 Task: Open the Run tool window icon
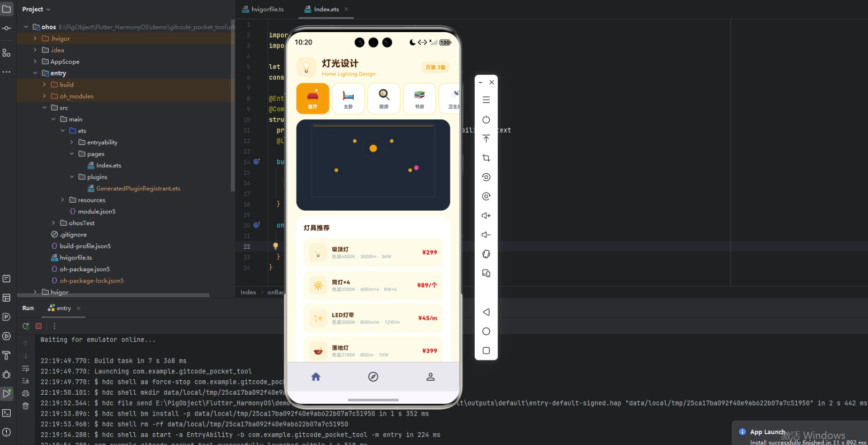pos(6,394)
